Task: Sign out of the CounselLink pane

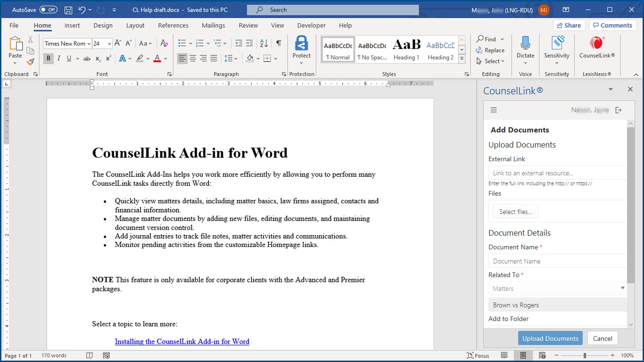Action: (x=619, y=110)
